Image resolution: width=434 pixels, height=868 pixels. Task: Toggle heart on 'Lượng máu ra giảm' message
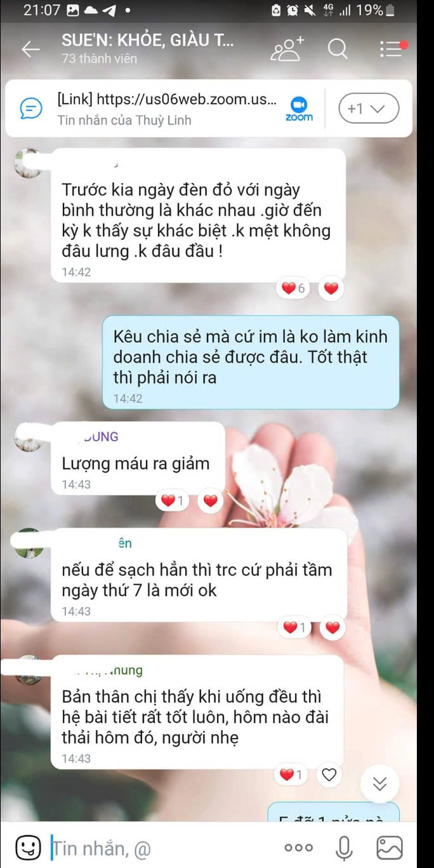click(210, 501)
